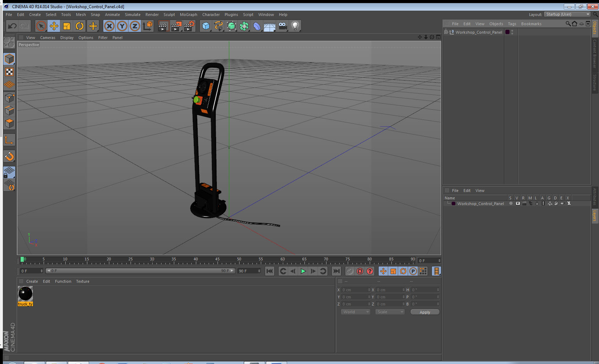Open the World coordinate space dropdown
The width and height of the screenshot is (599, 364).
pos(356,312)
